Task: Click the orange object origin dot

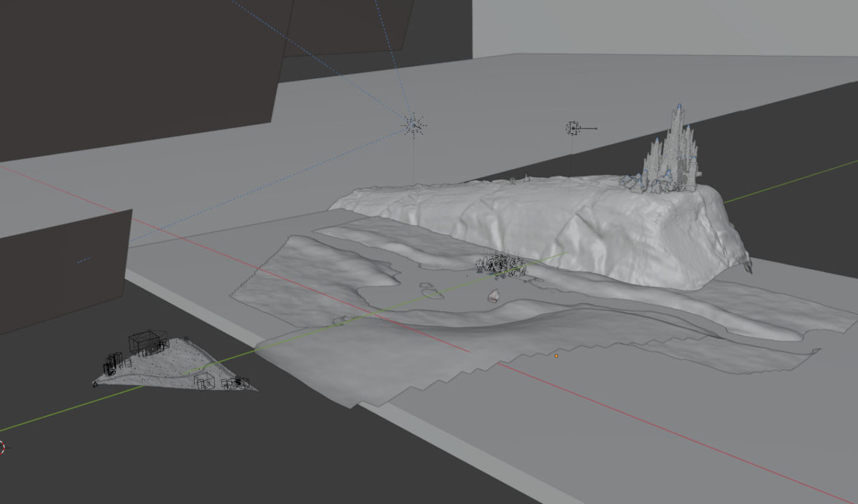Action: (x=556, y=356)
